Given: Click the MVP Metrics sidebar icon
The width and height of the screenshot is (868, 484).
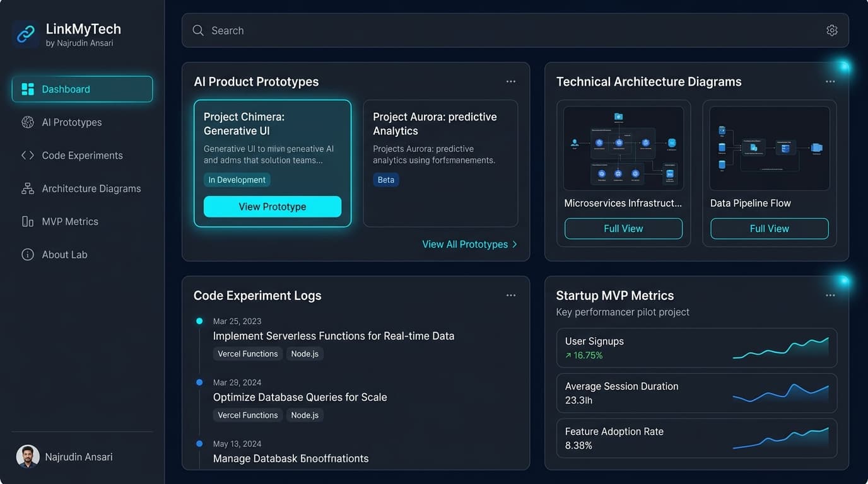Looking at the screenshot, I should coord(28,221).
